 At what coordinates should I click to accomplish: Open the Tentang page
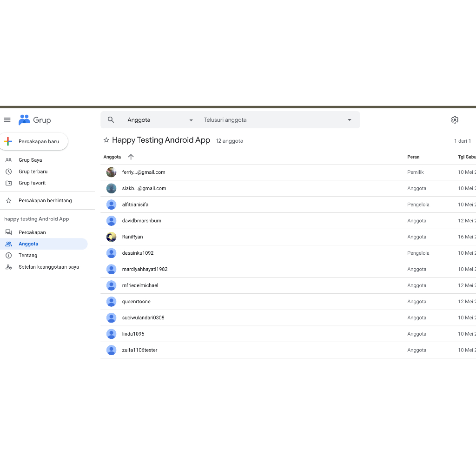pyautogui.click(x=28, y=256)
